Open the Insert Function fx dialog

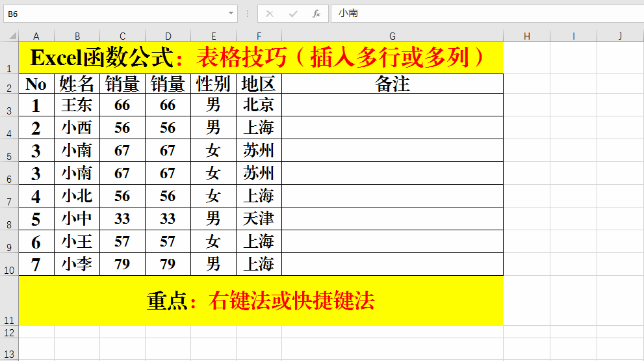(x=316, y=14)
